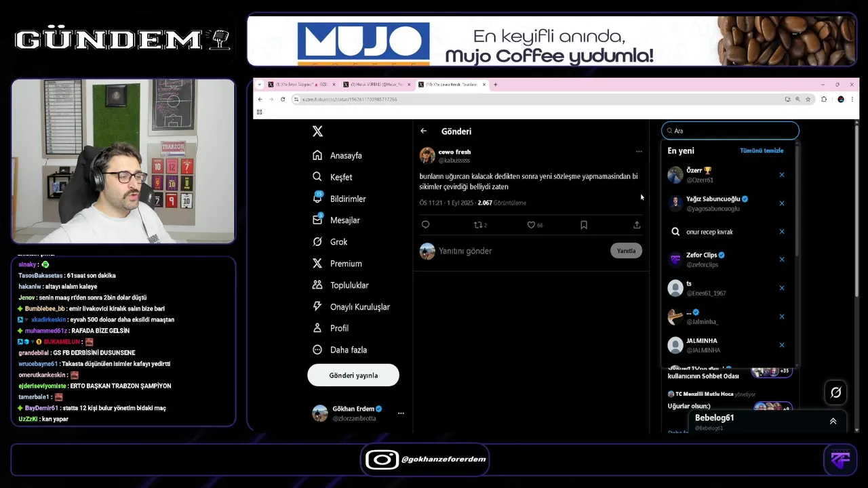Open the X logo home icon
The image size is (868, 488).
pos(317,131)
